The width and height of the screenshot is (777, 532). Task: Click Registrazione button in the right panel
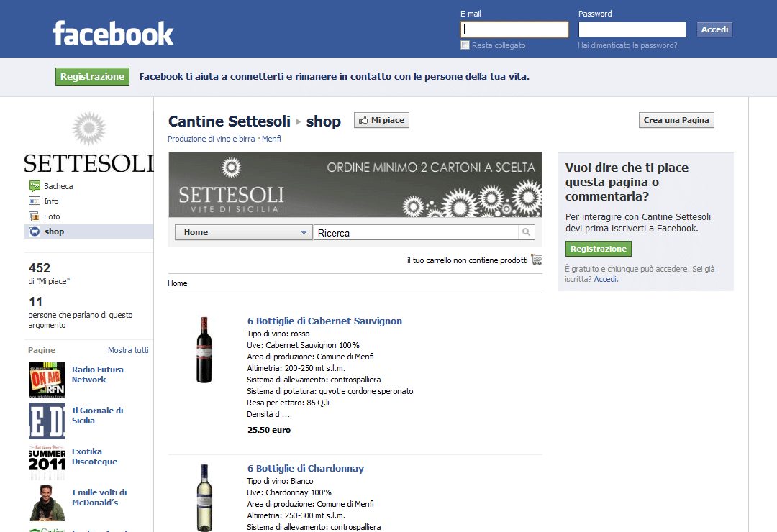click(x=598, y=249)
